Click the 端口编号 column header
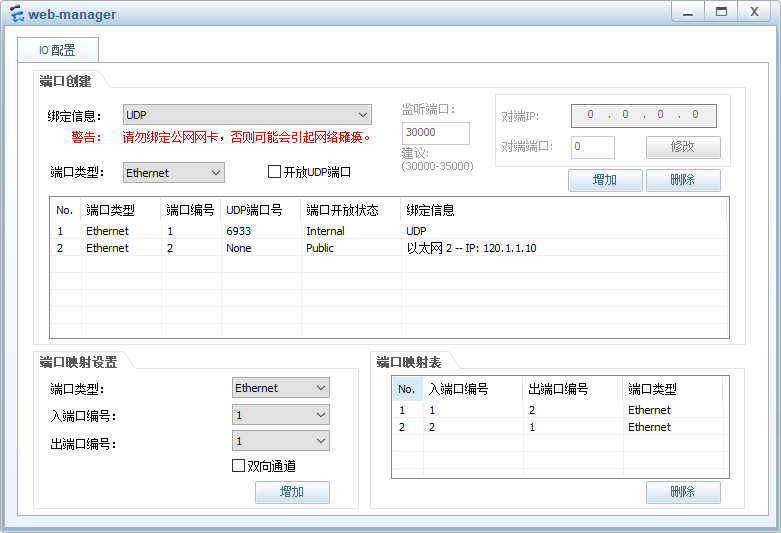The image size is (781, 533). tap(191, 210)
